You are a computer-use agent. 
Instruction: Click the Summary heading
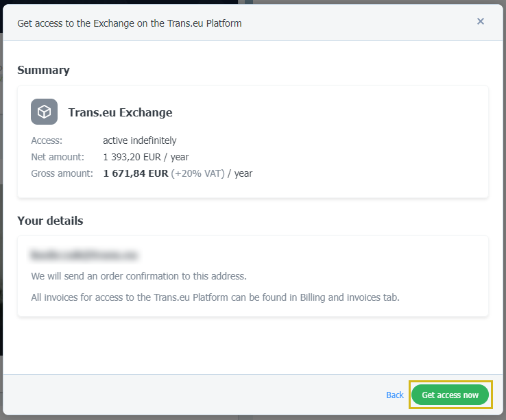(43, 70)
